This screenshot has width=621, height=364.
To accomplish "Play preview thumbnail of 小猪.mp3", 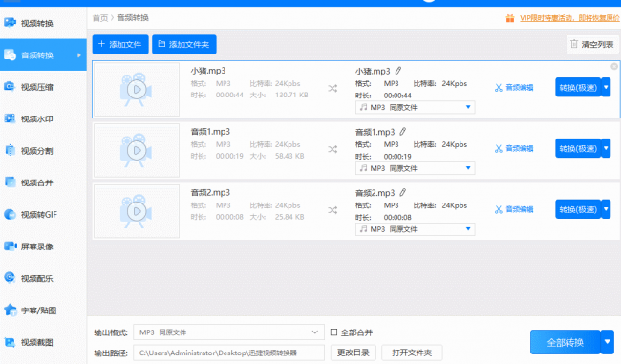I will coord(137,90).
